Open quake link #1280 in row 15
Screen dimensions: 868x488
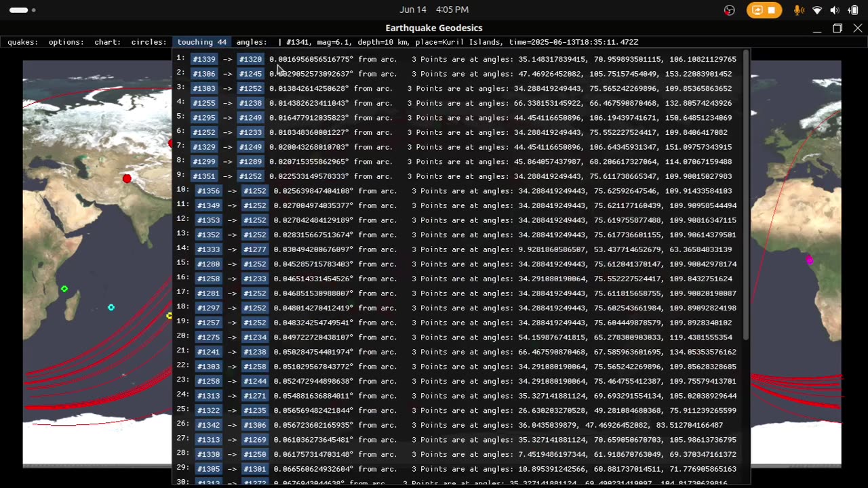click(208, 264)
